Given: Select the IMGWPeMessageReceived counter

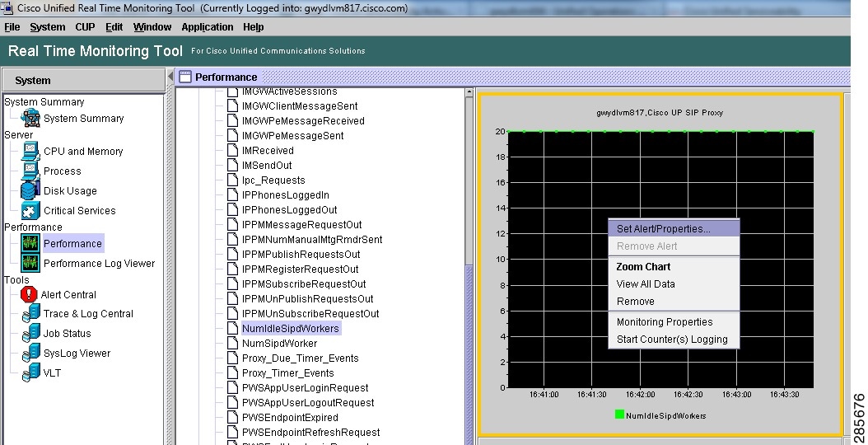Looking at the screenshot, I should (x=303, y=121).
